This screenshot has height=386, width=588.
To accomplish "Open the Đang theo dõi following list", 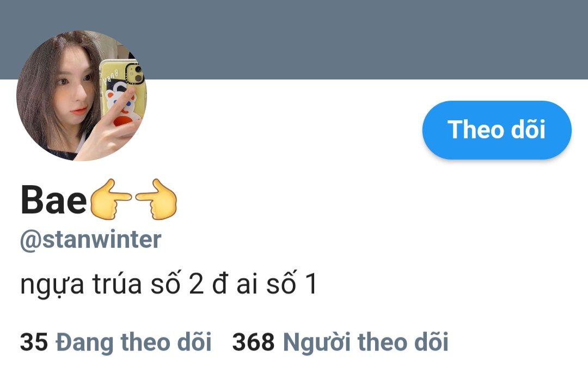I will tap(133, 342).
